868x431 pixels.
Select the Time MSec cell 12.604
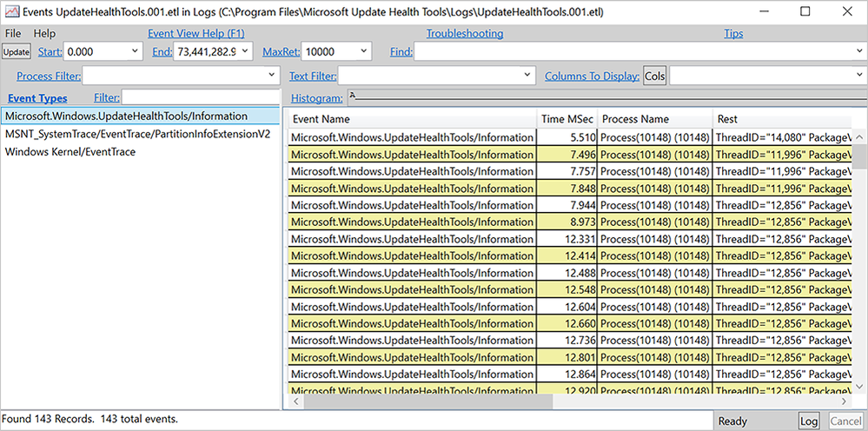567,307
